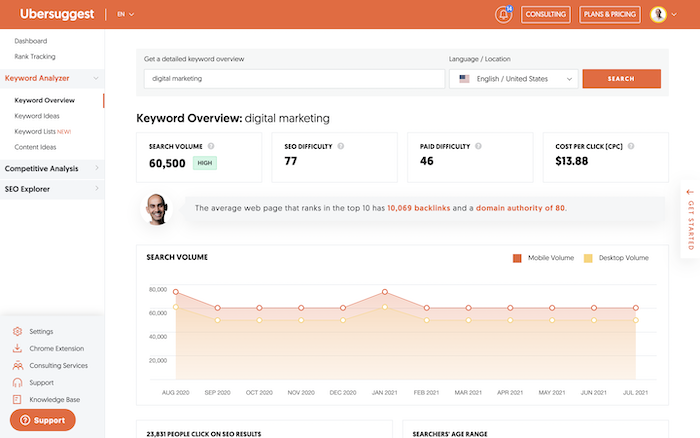Click the AUG 2020 mobile volume point
Screen dimensions: 700x438
coord(176,292)
